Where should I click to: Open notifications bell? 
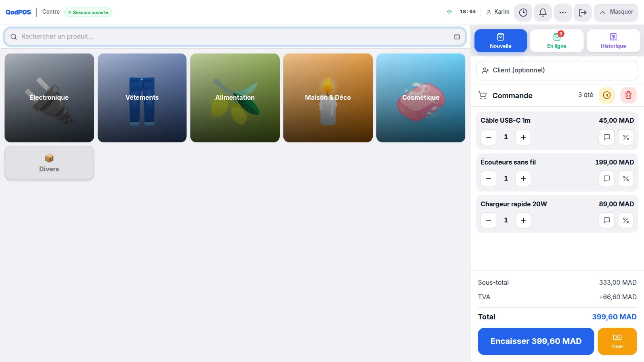point(543,12)
